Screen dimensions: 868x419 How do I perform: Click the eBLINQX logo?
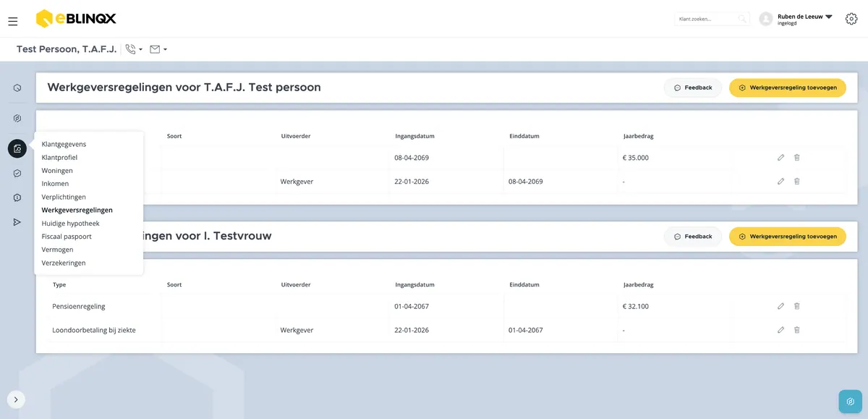76,19
